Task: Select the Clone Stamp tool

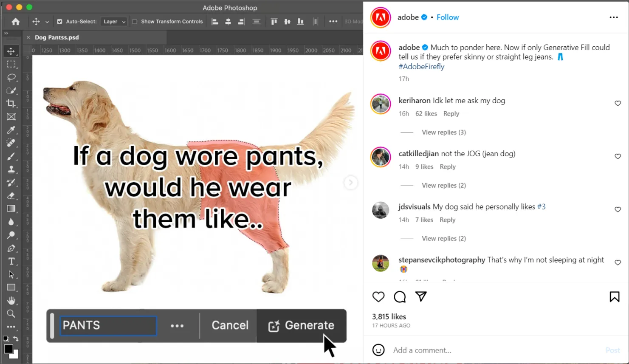Action: (11, 169)
